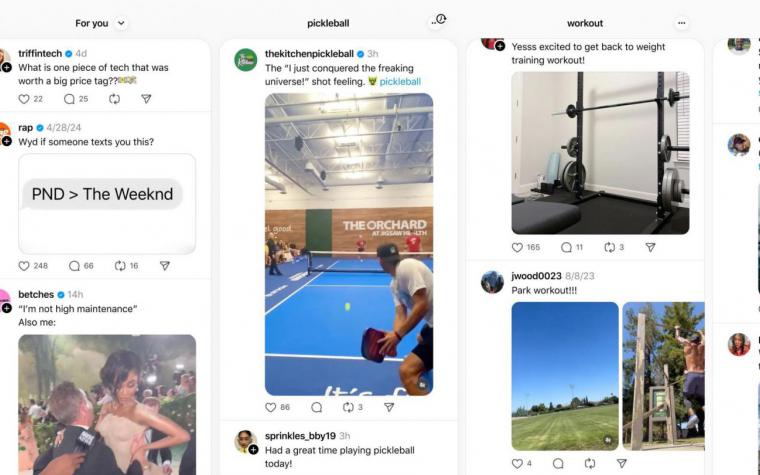Open pickleball column recent options menu
The width and height of the screenshot is (760, 475).
point(438,20)
